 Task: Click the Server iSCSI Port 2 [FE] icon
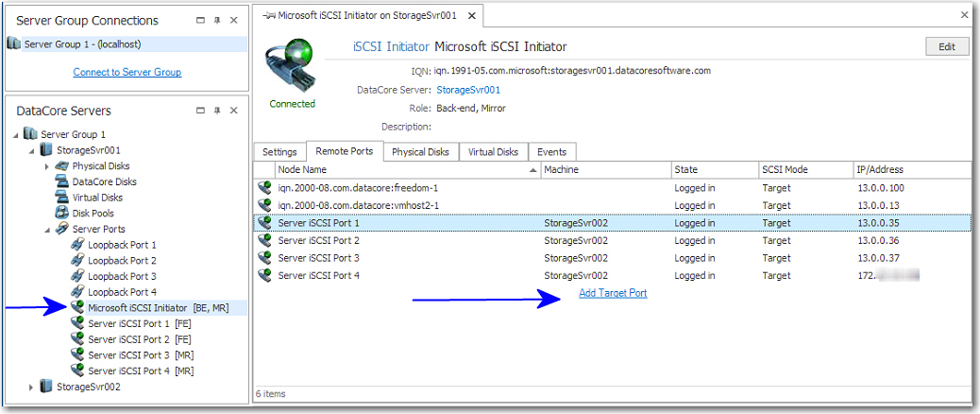click(77, 339)
